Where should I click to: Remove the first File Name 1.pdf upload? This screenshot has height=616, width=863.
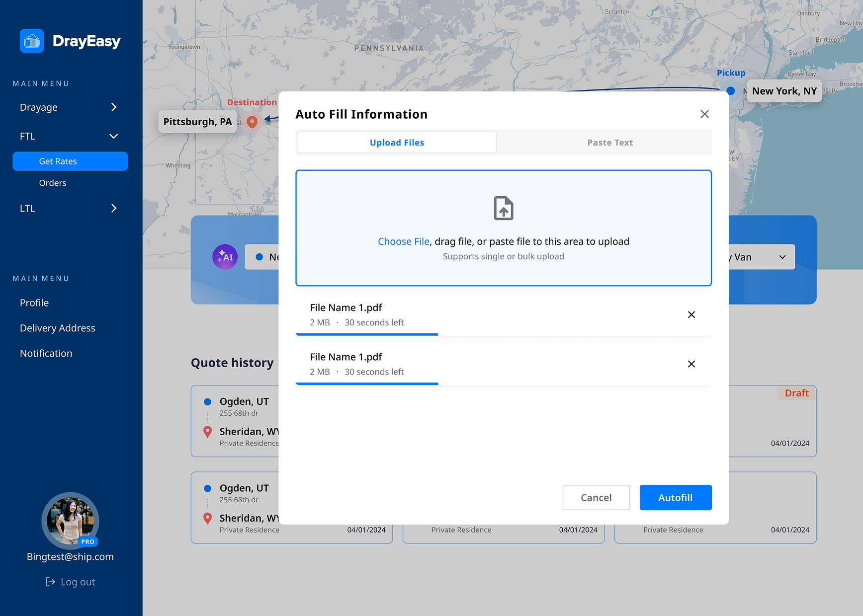691,314
